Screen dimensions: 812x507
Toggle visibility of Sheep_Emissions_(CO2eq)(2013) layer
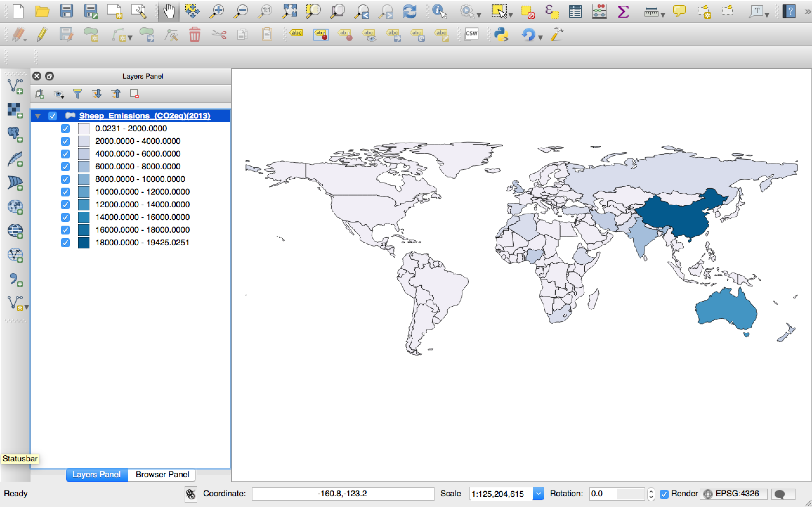click(54, 115)
